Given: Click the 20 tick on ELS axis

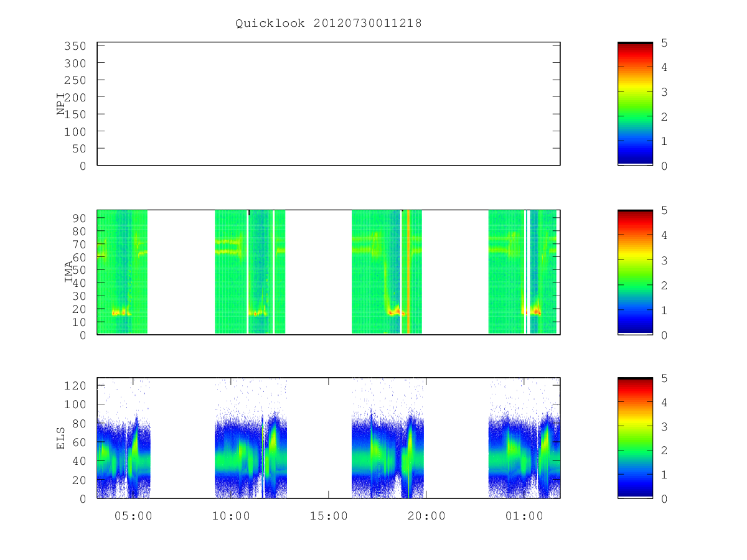Looking at the screenshot, I should coord(80,480).
